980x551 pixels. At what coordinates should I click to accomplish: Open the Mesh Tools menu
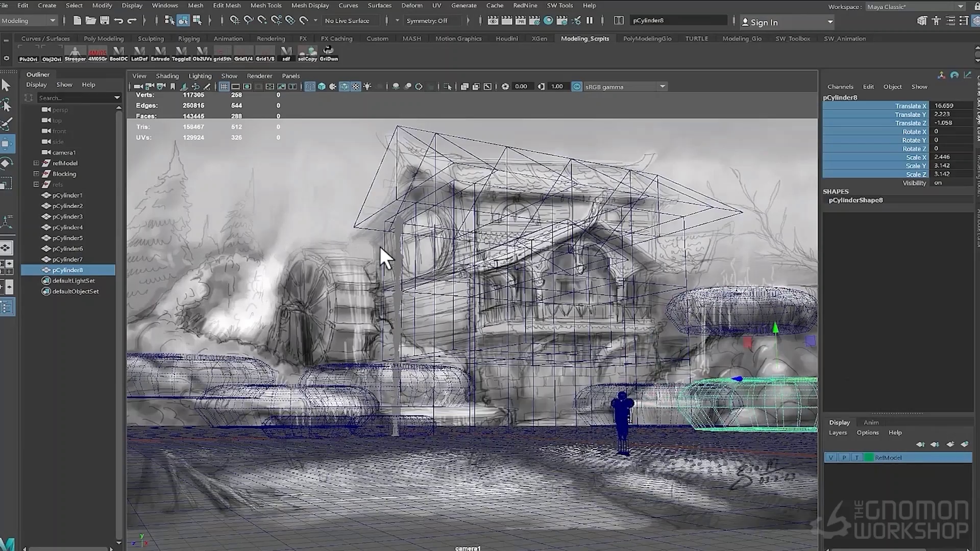(x=266, y=5)
